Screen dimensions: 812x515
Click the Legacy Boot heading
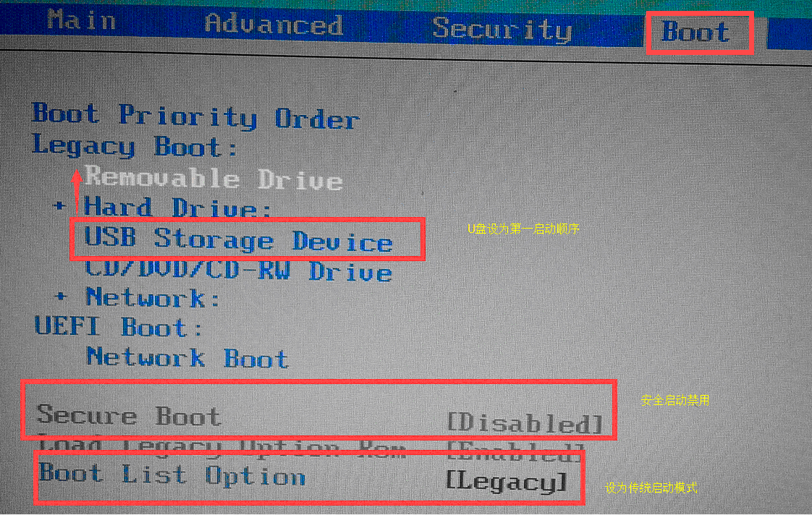(135, 147)
